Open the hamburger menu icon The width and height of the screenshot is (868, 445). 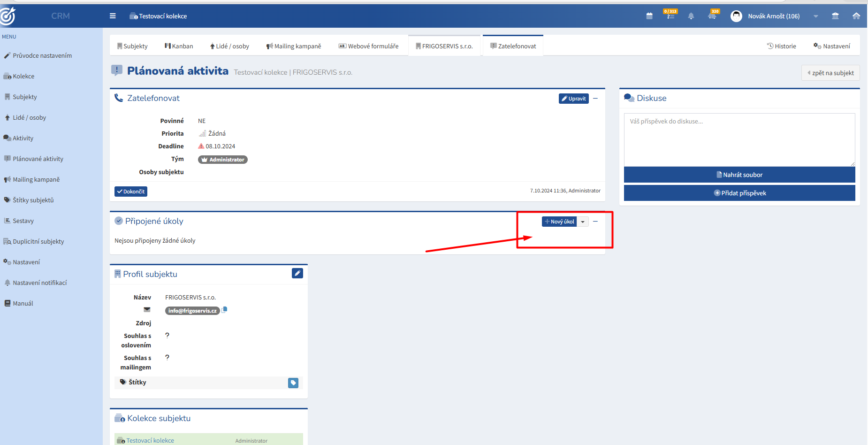click(113, 16)
